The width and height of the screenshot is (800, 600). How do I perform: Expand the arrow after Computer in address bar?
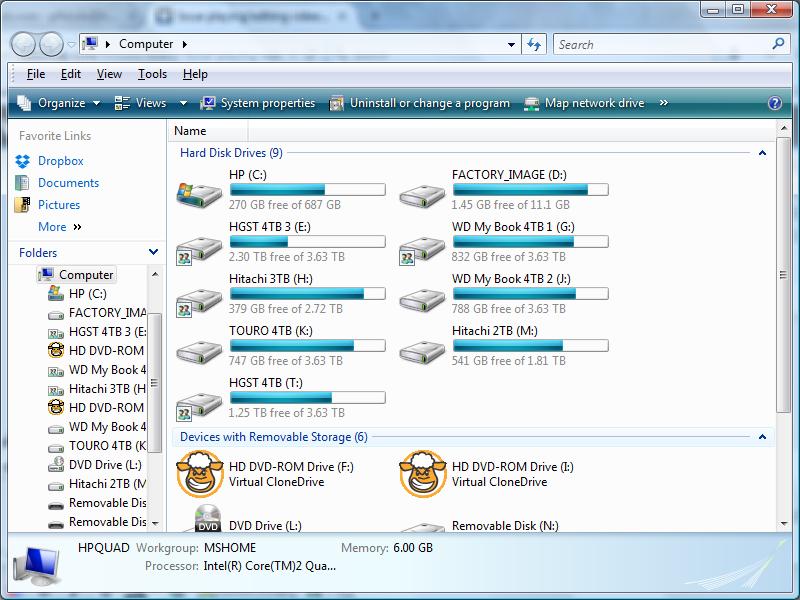(x=184, y=44)
